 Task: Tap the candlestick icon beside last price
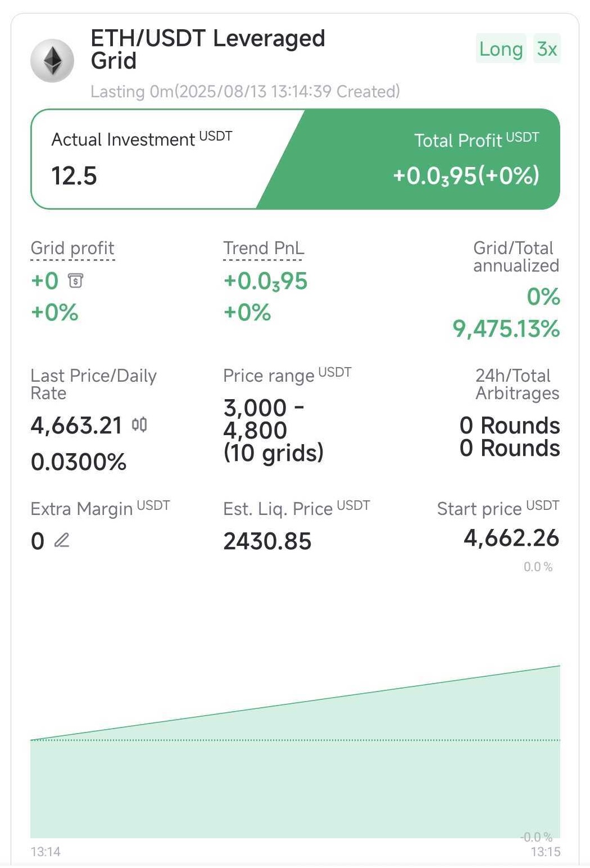[139, 424]
